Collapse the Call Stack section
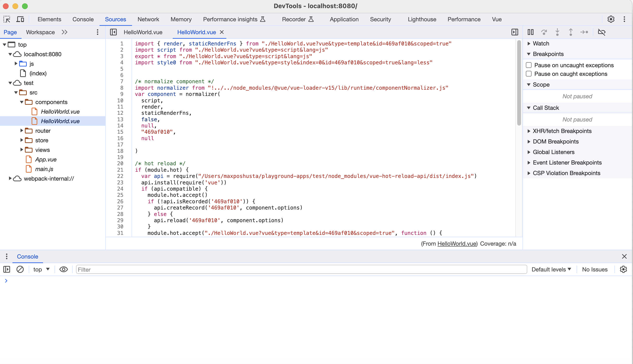 529,108
